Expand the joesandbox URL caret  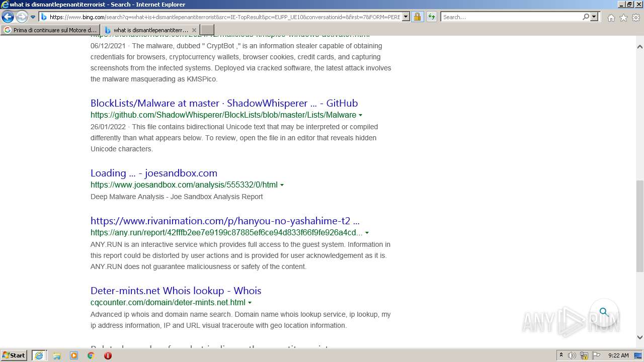[282, 185]
